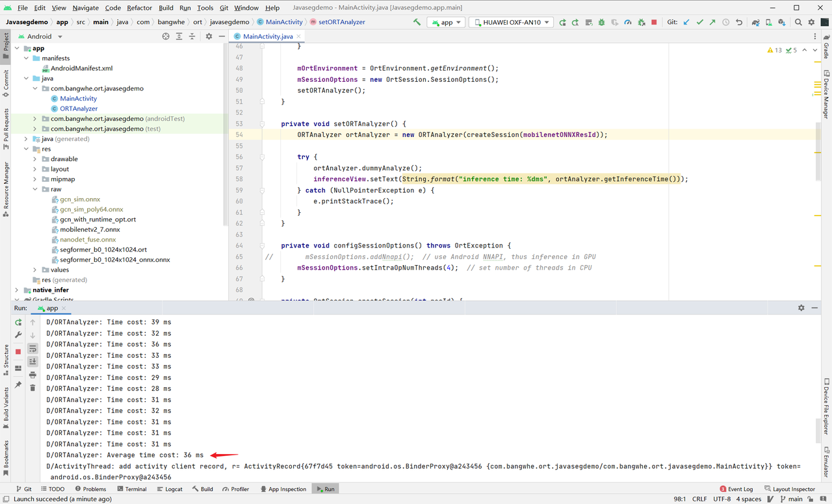Open Git history clock icon
Screen dimensions: 832x504
point(725,22)
